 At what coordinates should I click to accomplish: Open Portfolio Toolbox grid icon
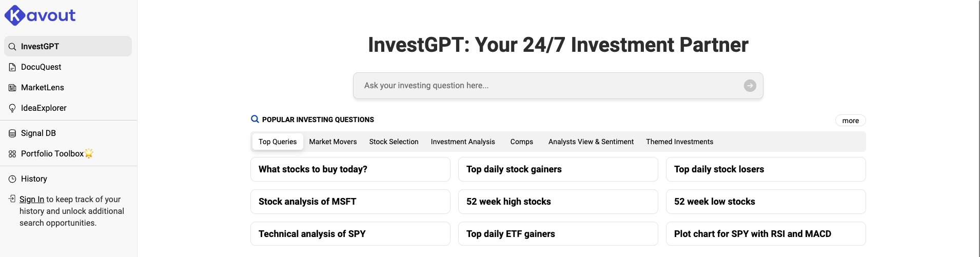[12, 154]
